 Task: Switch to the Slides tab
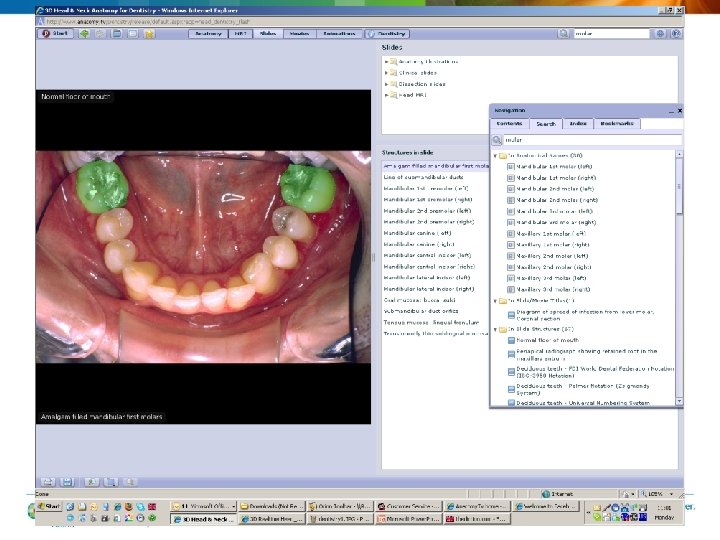pyautogui.click(x=268, y=34)
